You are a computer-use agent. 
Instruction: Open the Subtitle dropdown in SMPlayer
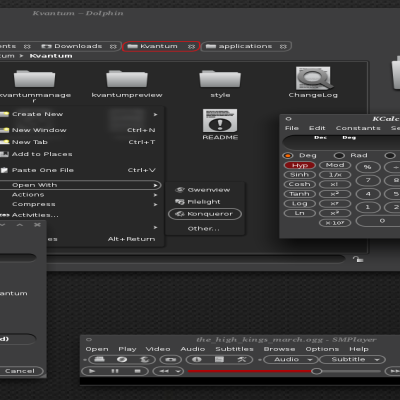[352, 360]
